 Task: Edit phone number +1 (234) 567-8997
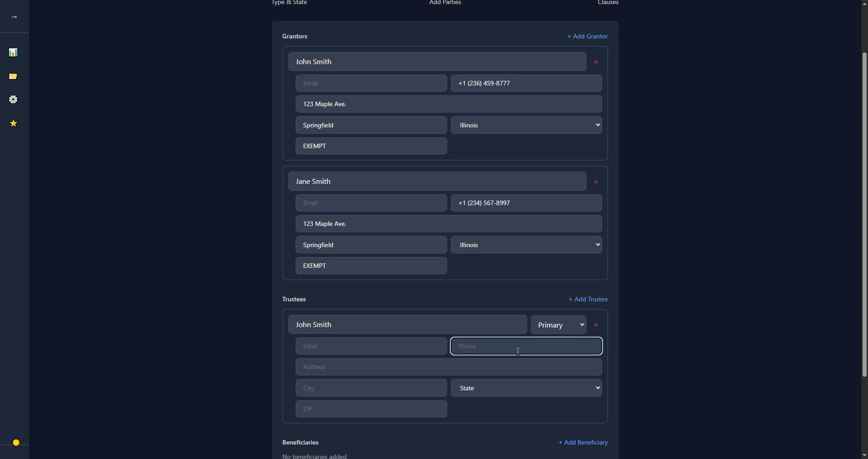pyautogui.click(x=526, y=203)
